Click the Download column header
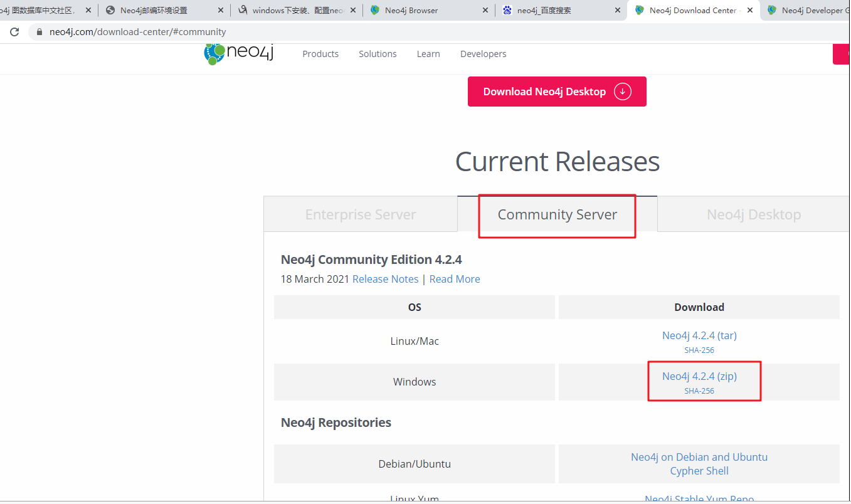 [699, 307]
